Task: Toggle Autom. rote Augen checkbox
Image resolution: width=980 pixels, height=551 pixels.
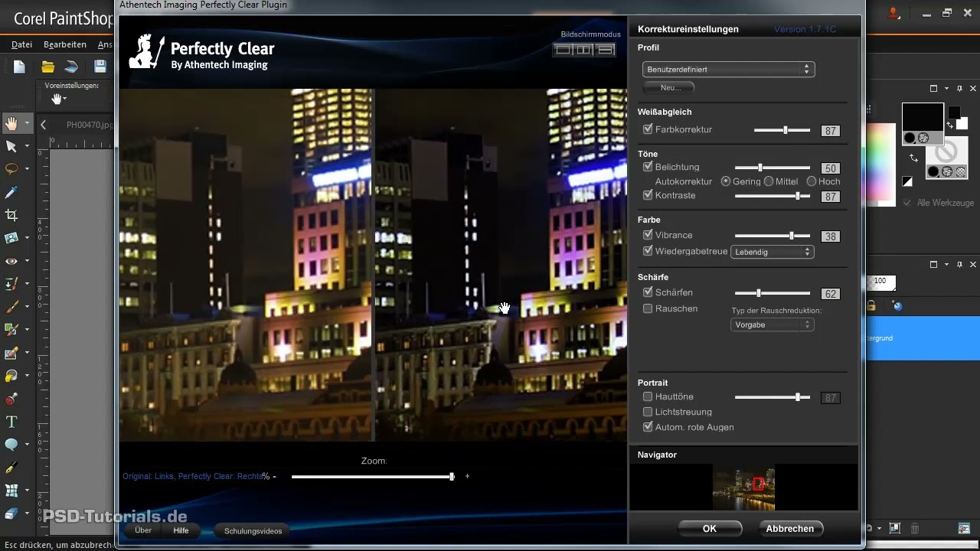Action: [648, 427]
